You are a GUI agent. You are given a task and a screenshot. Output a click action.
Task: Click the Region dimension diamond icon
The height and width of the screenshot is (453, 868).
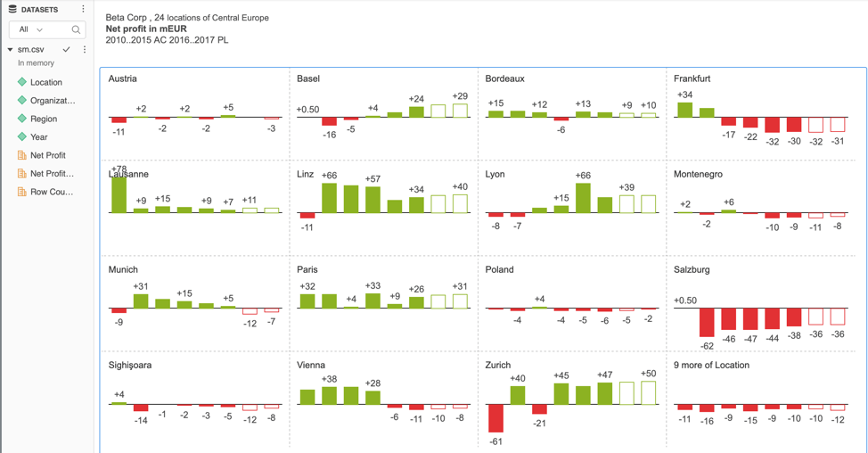(x=22, y=119)
